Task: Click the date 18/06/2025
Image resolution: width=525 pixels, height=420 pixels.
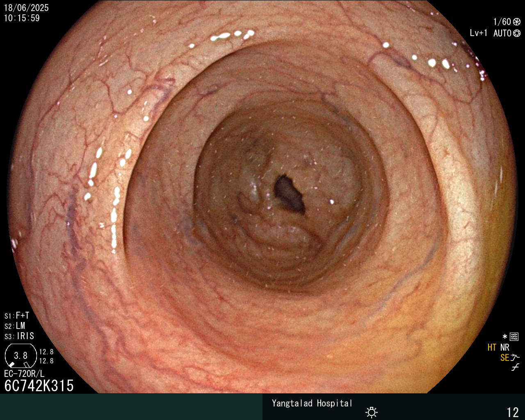Action: pyautogui.click(x=26, y=8)
